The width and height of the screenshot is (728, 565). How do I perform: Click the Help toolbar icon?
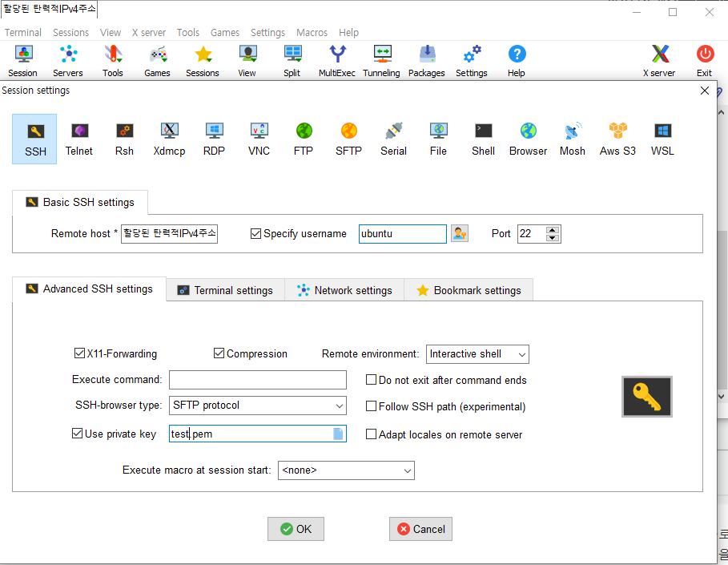517,61
